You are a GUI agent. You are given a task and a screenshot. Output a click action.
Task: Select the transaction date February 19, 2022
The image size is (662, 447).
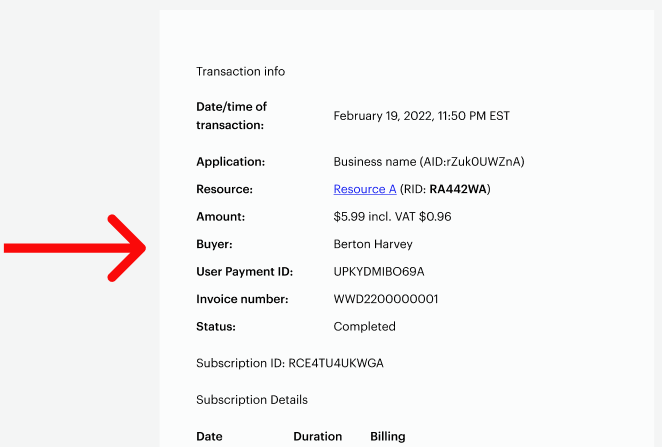click(383, 116)
